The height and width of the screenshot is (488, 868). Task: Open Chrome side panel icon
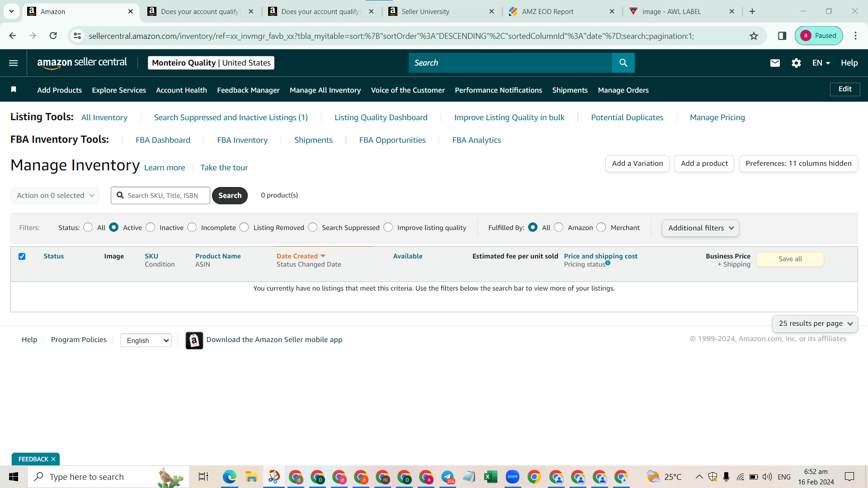click(x=782, y=36)
